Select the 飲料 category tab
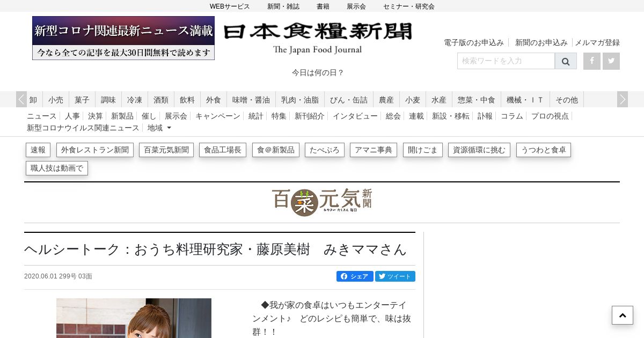 pyautogui.click(x=187, y=100)
